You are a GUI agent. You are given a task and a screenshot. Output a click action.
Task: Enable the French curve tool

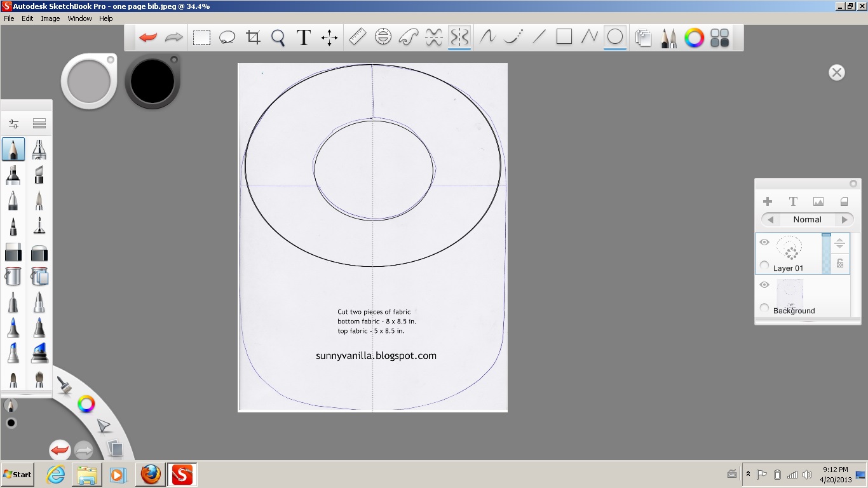coord(408,37)
